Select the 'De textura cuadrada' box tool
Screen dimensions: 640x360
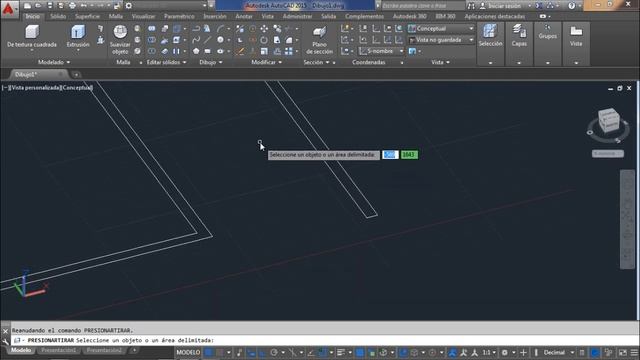point(32,37)
